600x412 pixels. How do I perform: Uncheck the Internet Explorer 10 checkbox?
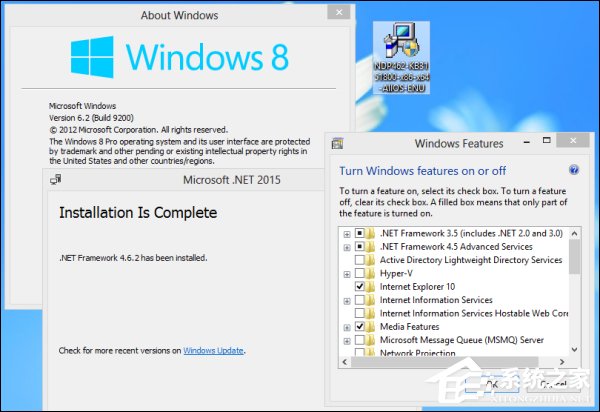coord(359,287)
